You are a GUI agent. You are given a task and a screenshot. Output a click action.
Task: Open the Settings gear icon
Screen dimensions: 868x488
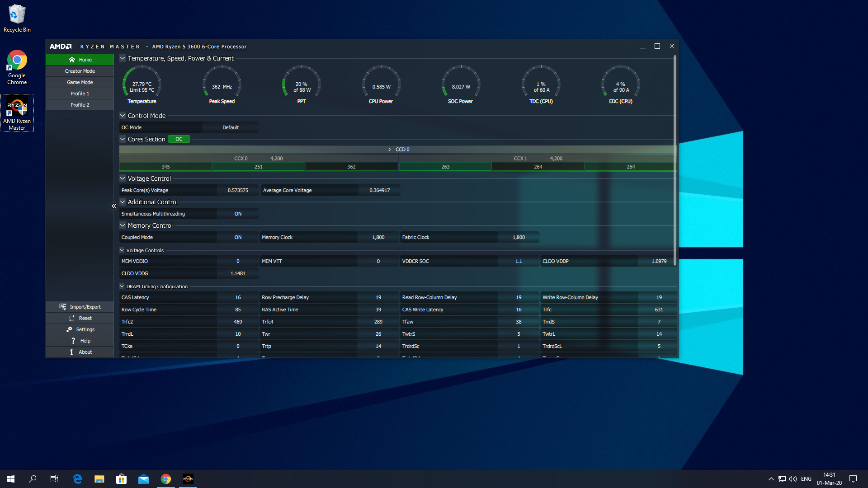[x=69, y=329]
